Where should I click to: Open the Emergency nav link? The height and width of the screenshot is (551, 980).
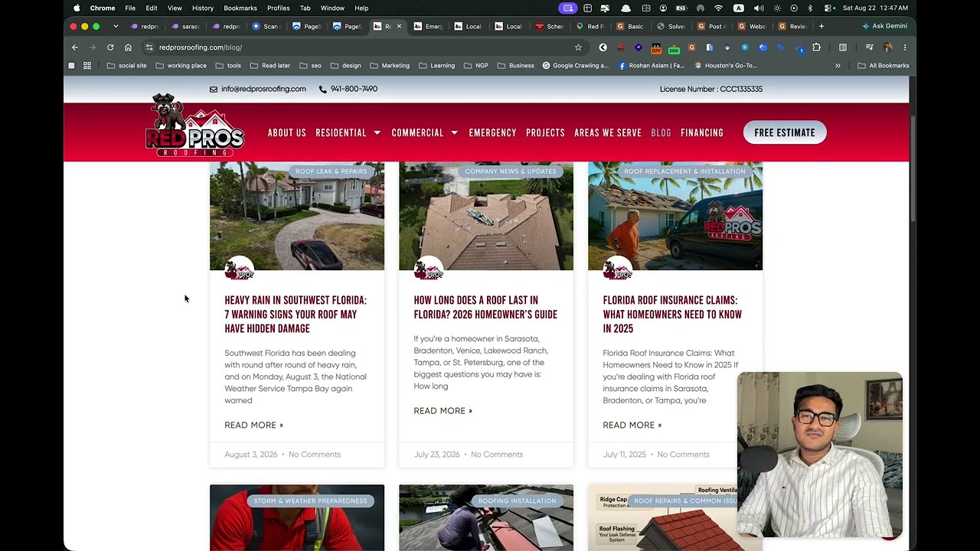pyautogui.click(x=492, y=133)
